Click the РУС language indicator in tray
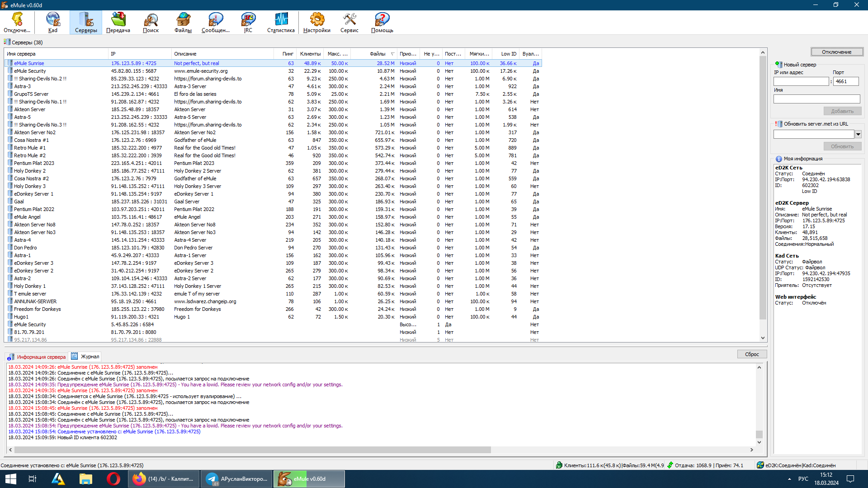Screen dimensions: 868x488 803,479
